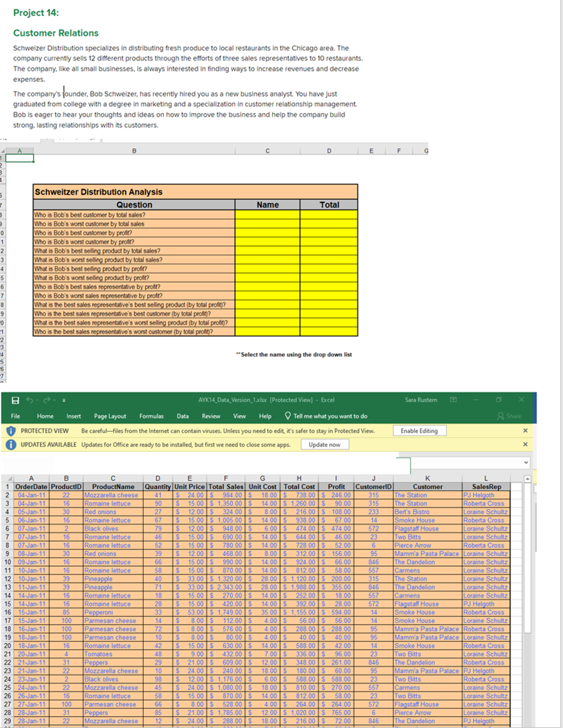The height and width of the screenshot is (728, 563).
Task: Click the Updates Available info icon
Action: pos(11,445)
